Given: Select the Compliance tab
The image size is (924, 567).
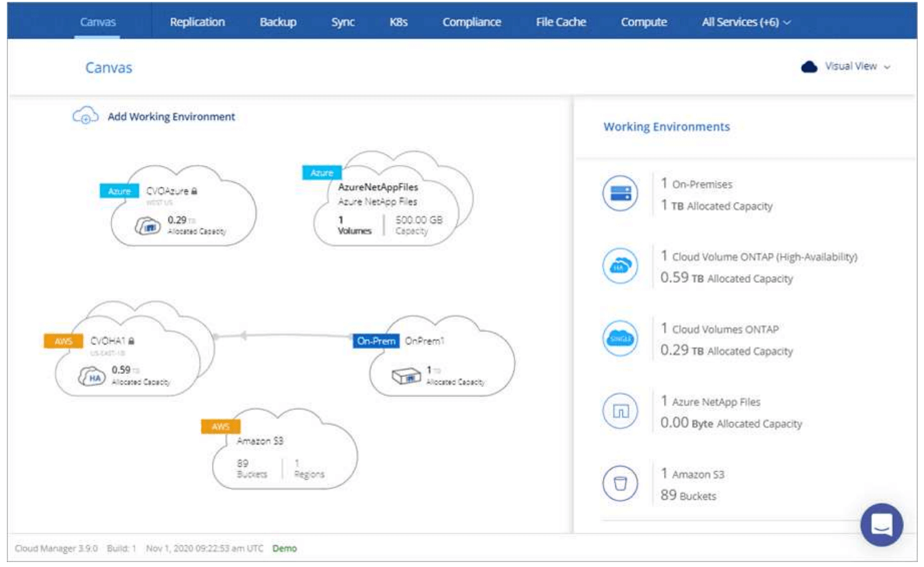Looking at the screenshot, I should click(x=472, y=22).
